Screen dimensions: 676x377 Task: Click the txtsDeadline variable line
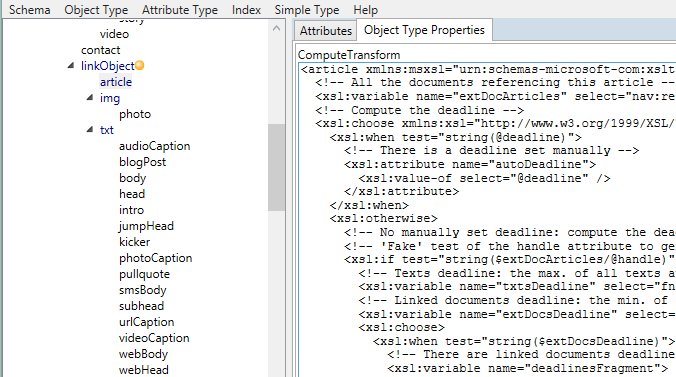click(517, 286)
